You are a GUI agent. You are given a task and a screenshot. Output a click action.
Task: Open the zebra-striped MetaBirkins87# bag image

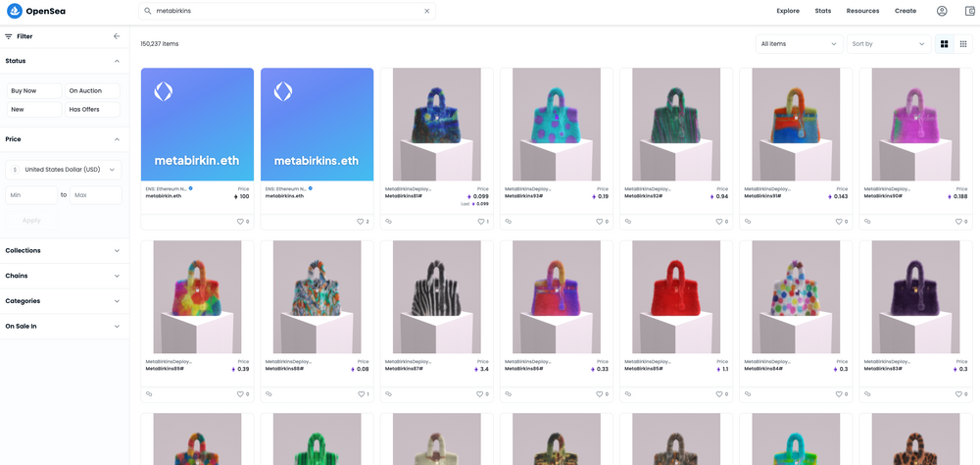[436, 297]
